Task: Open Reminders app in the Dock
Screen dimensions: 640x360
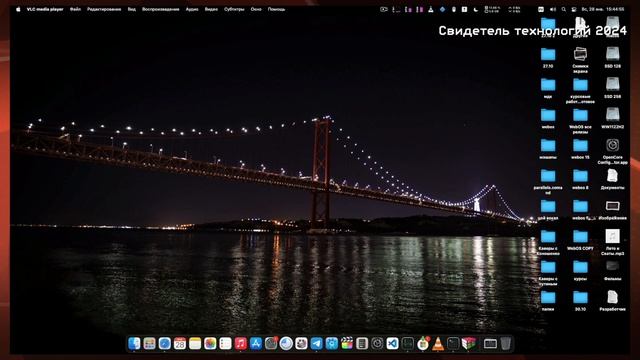Action: click(x=225, y=344)
